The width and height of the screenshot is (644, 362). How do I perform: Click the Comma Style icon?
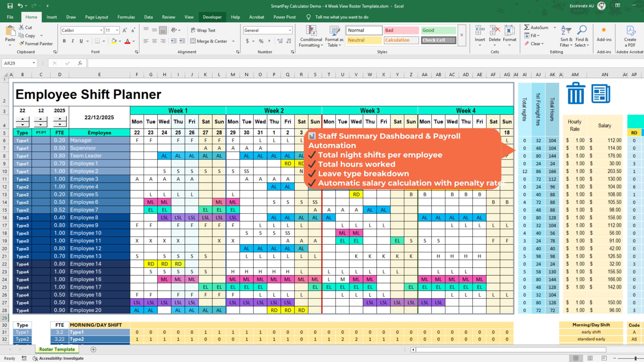(x=269, y=41)
